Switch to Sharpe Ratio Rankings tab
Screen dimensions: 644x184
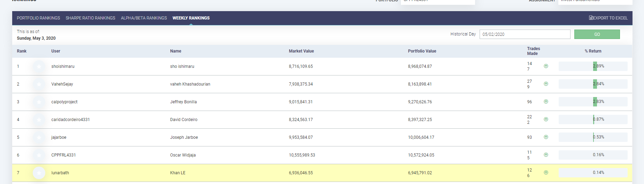coord(90,18)
